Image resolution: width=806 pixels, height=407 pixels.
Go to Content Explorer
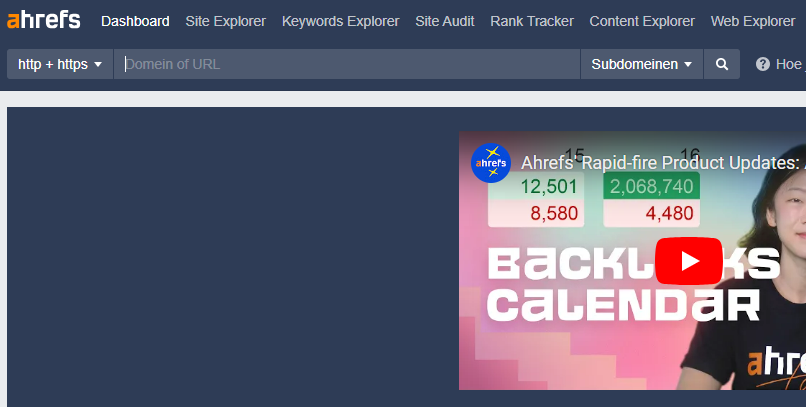[642, 21]
